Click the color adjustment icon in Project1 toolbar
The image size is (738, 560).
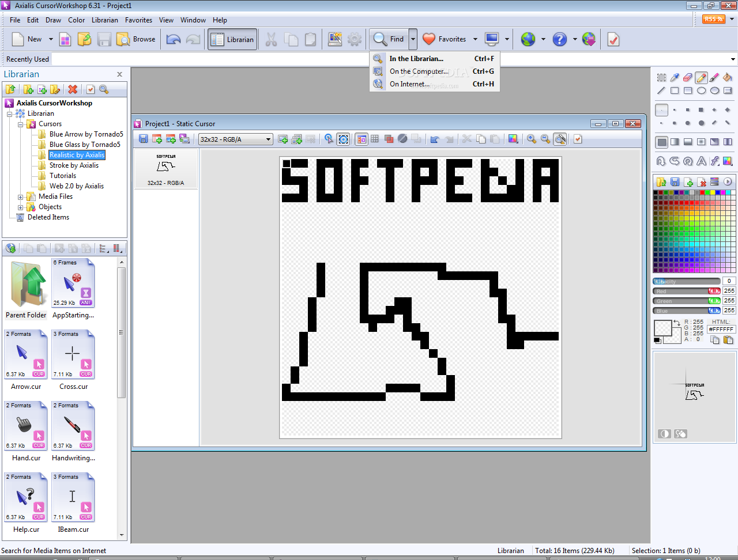513,139
